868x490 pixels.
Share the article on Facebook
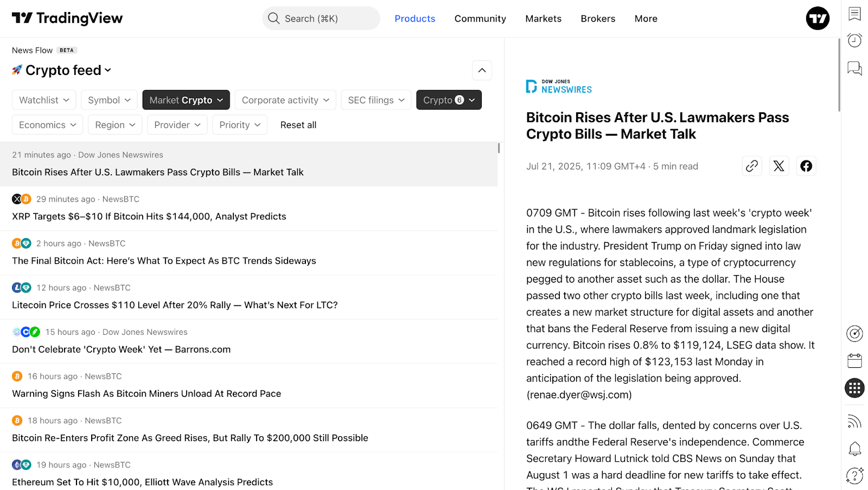806,166
